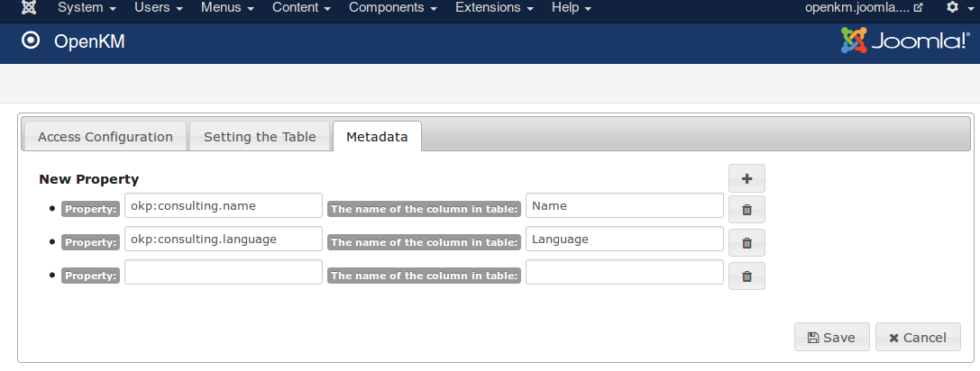The image size is (980, 371).
Task: Click the OpenKM circle icon in the header
Action: coord(31,41)
